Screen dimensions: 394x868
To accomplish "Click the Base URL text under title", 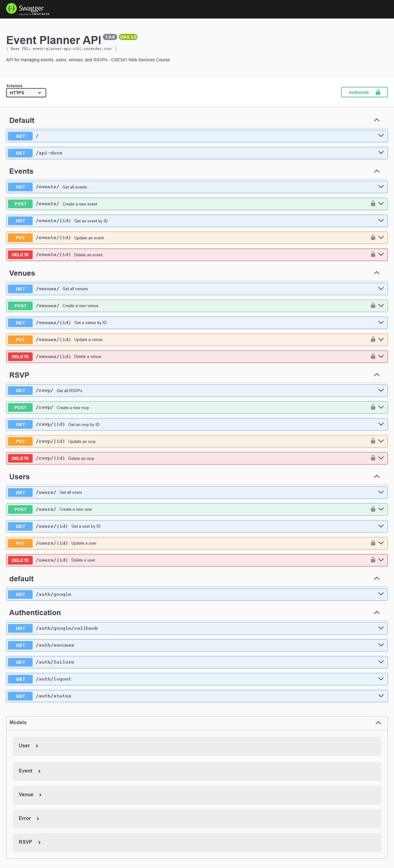I will tap(61, 49).
